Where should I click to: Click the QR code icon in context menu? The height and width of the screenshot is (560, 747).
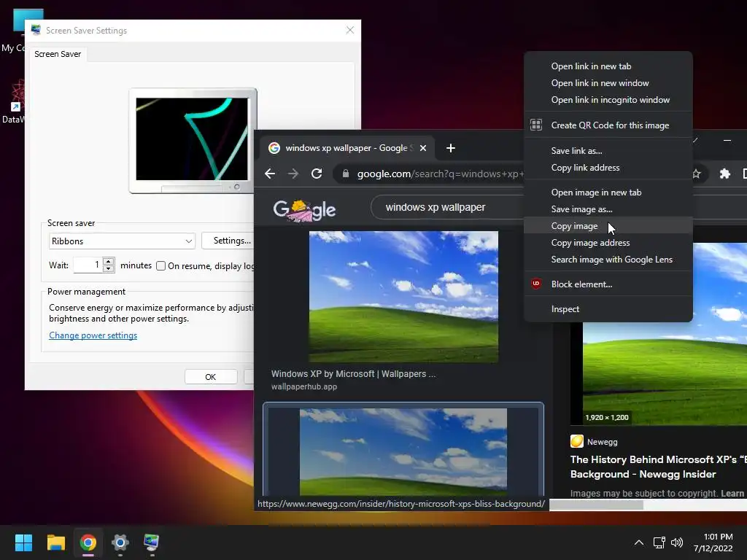pos(536,125)
